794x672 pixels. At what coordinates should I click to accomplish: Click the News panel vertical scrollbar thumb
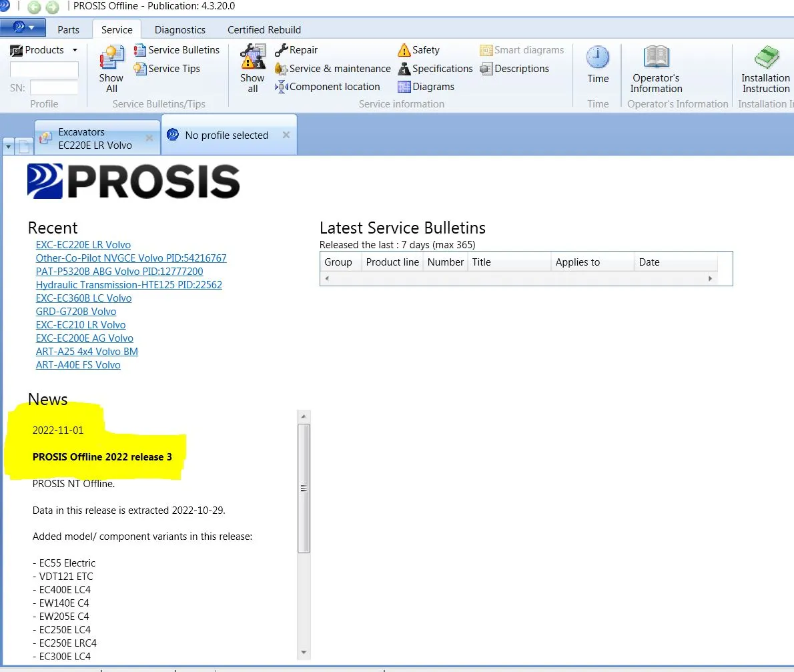[304, 487]
